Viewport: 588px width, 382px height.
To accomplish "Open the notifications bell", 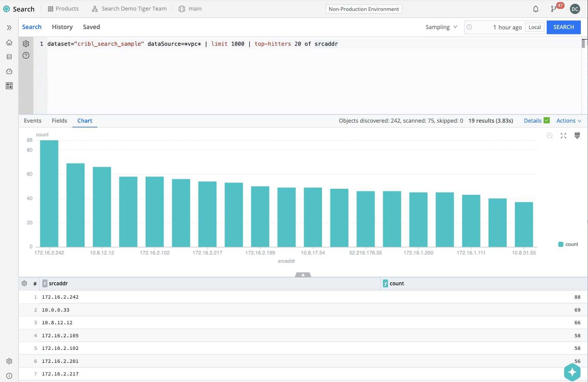I will [536, 9].
